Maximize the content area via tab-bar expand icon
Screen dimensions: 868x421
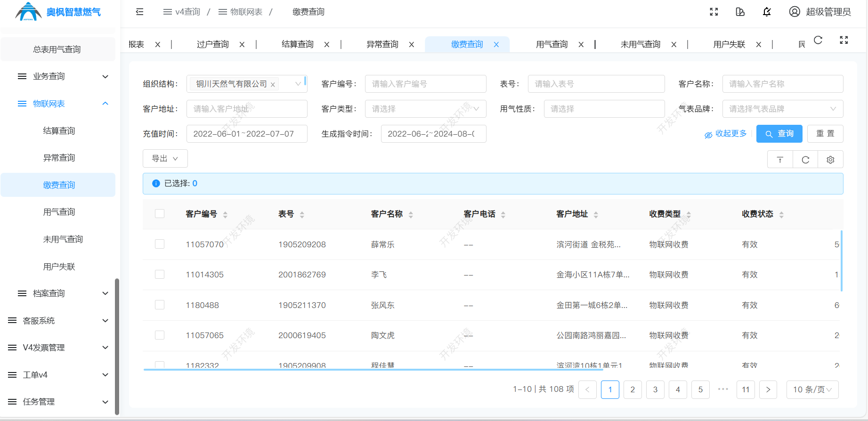point(844,40)
